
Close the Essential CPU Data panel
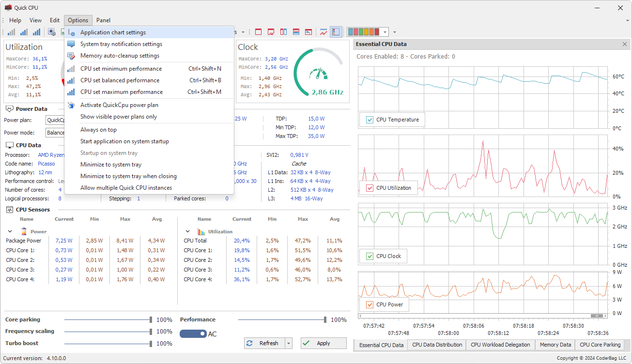pos(624,44)
